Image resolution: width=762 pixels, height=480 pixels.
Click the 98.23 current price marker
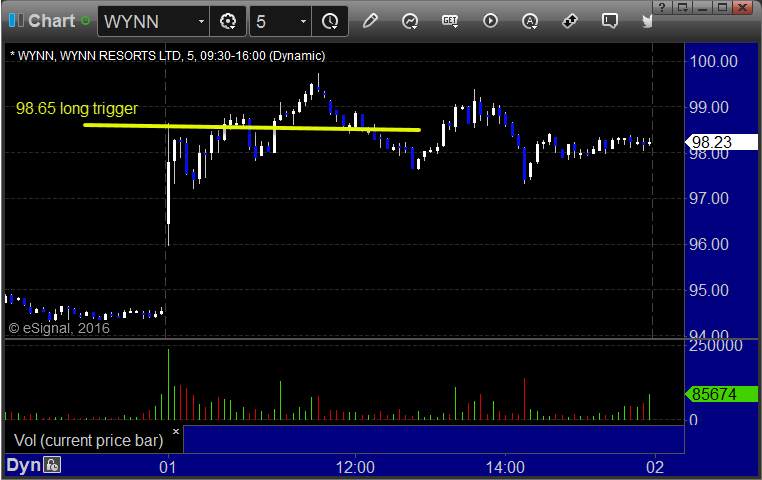click(x=721, y=142)
